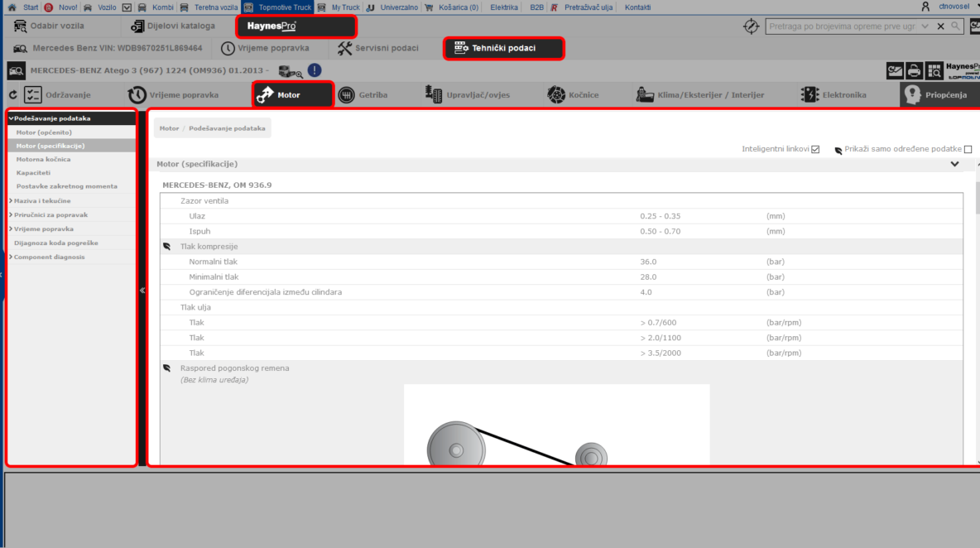
Task: Open the Novo! menu entry
Action: (60, 7)
